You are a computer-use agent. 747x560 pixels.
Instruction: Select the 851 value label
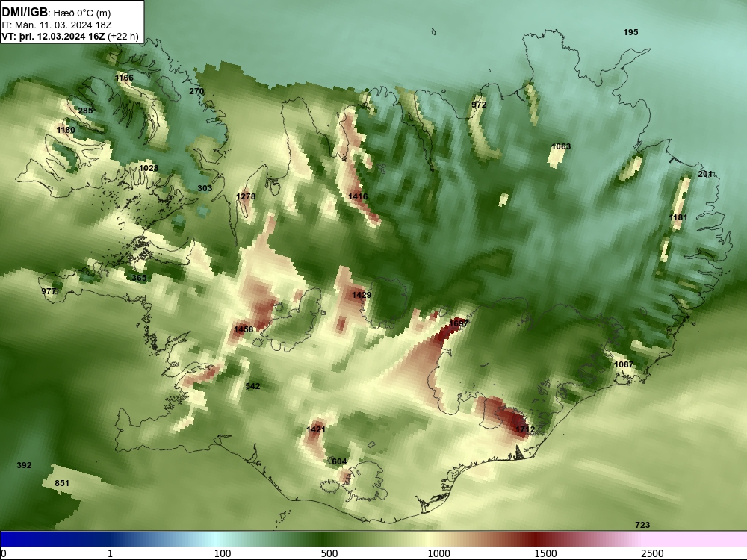[62, 483]
